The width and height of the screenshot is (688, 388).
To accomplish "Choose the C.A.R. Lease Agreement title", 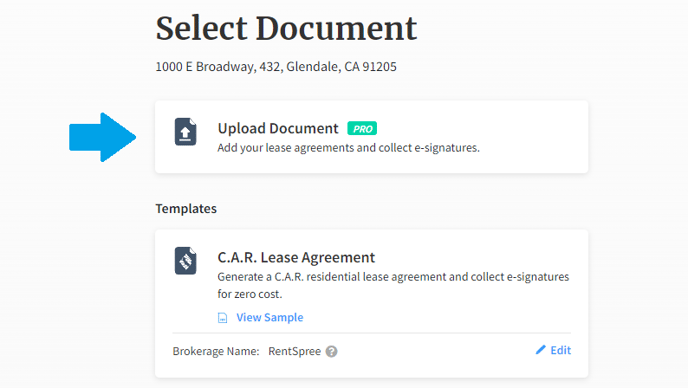I will [296, 257].
